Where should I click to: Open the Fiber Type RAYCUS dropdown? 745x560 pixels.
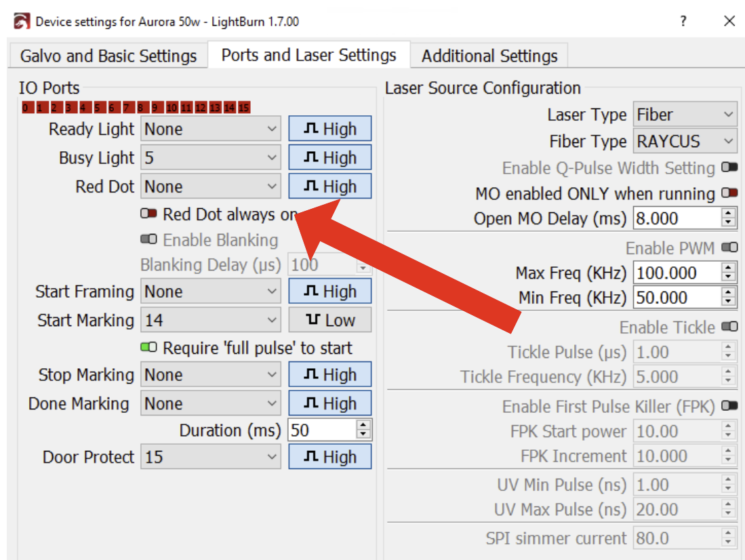685,141
